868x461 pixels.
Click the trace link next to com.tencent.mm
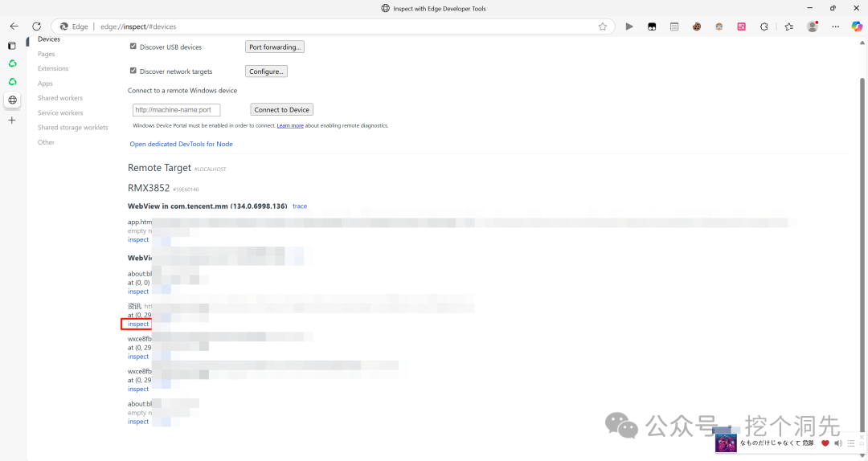point(300,206)
